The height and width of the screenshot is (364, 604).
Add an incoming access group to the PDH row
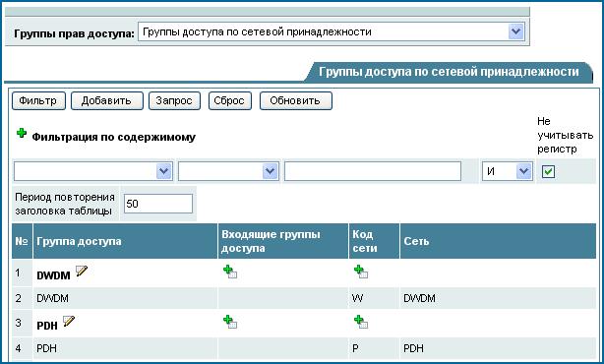pos(230,322)
